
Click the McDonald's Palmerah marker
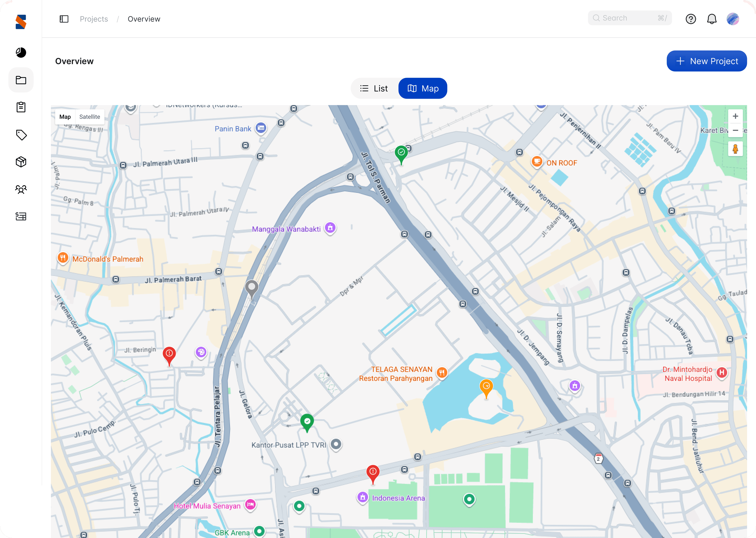(x=63, y=258)
